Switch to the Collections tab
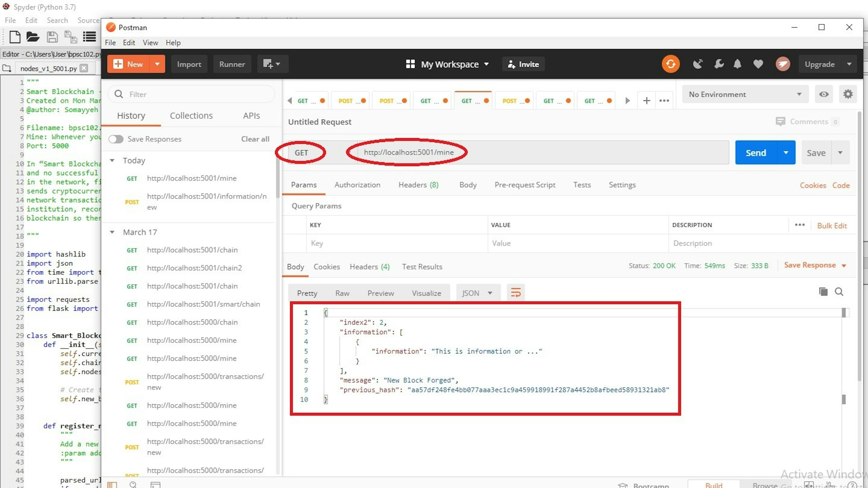The height and width of the screenshot is (488, 868). click(x=191, y=115)
